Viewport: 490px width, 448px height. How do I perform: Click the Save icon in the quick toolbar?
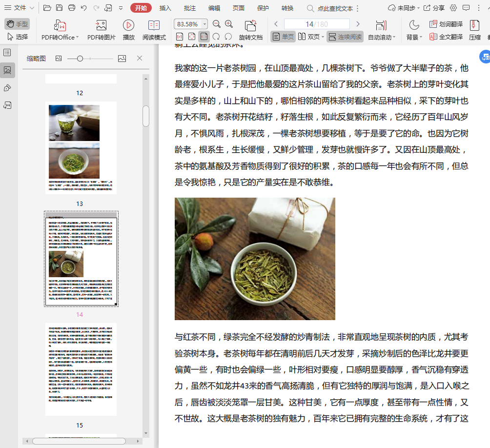click(x=59, y=8)
